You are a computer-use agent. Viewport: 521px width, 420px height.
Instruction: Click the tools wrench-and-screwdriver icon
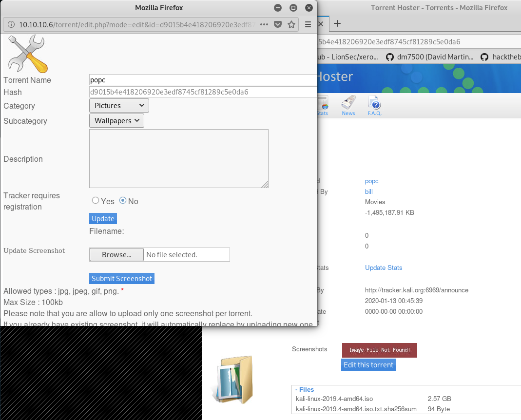27,53
